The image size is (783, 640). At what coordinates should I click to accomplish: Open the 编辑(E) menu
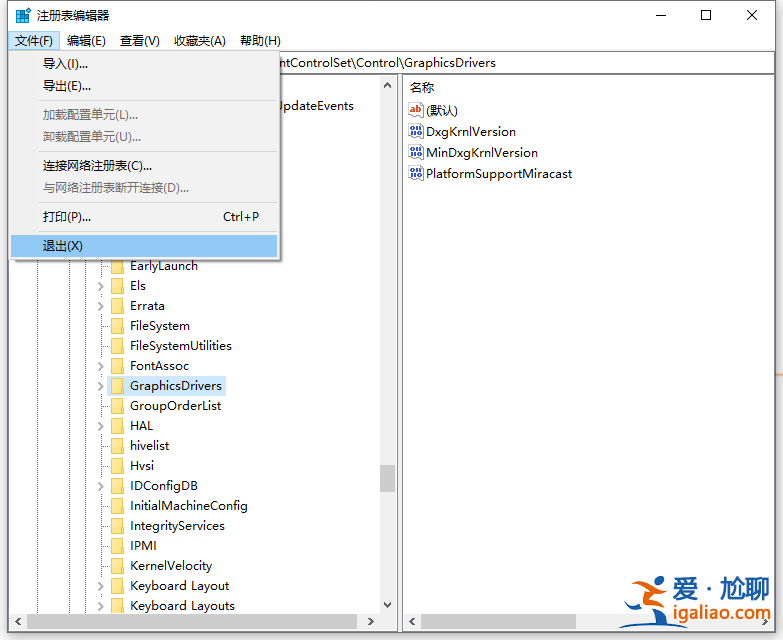click(x=86, y=40)
